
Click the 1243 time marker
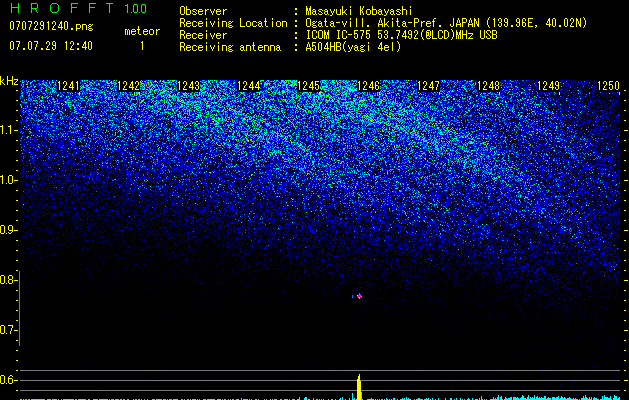pyautogui.click(x=189, y=86)
